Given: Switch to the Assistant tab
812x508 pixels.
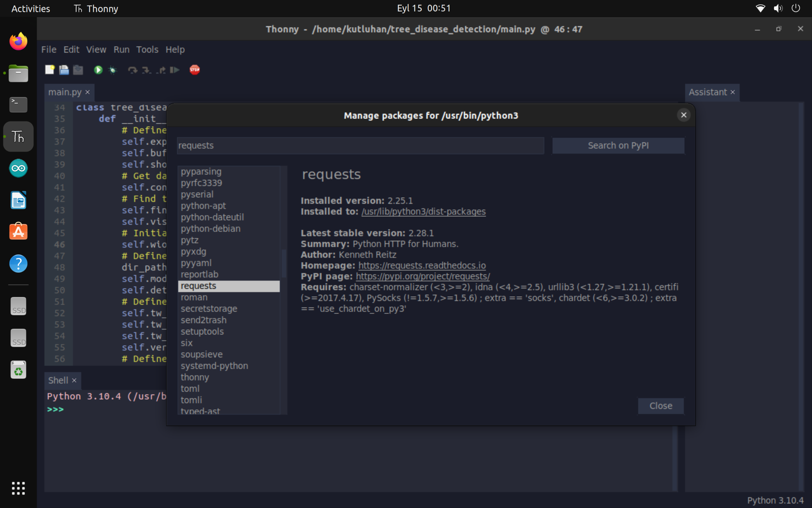Looking at the screenshot, I should [x=707, y=92].
